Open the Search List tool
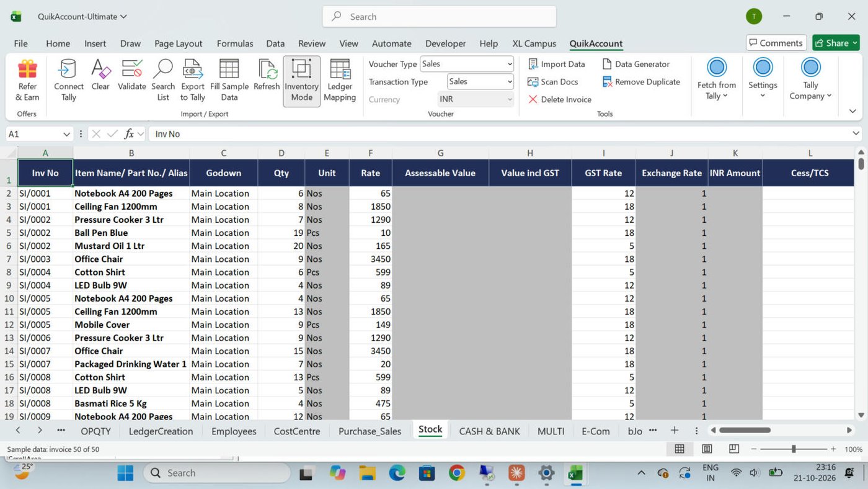This screenshot has width=868, height=489. [163, 81]
